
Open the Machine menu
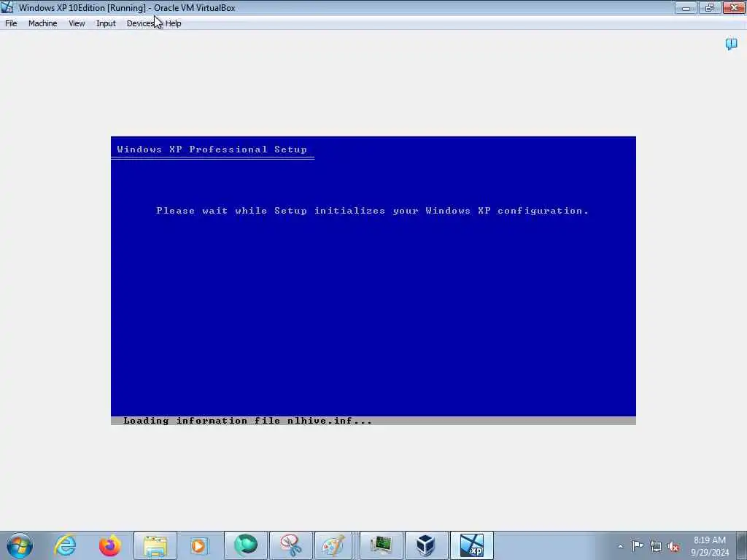click(42, 23)
